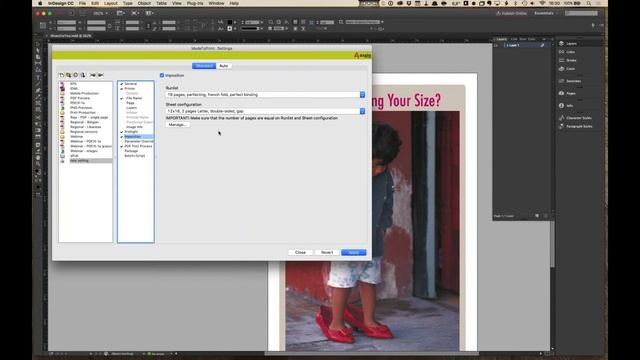Click the Close button
Screen dimensions: 640x360
pyautogui.click(x=300, y=253)
